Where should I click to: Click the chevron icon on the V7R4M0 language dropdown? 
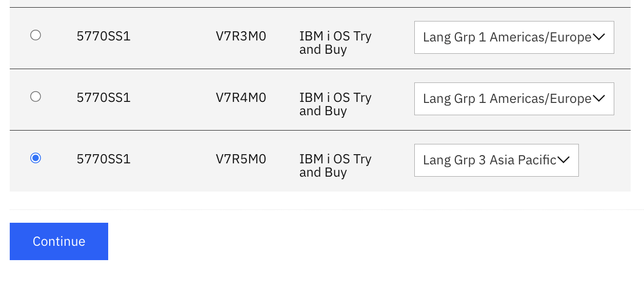click(x=599, y=98)
